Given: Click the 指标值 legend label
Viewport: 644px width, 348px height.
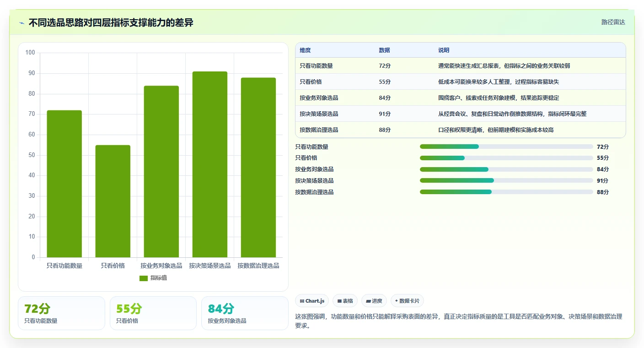Looking at the screenshot, I should tap(159, 278).
